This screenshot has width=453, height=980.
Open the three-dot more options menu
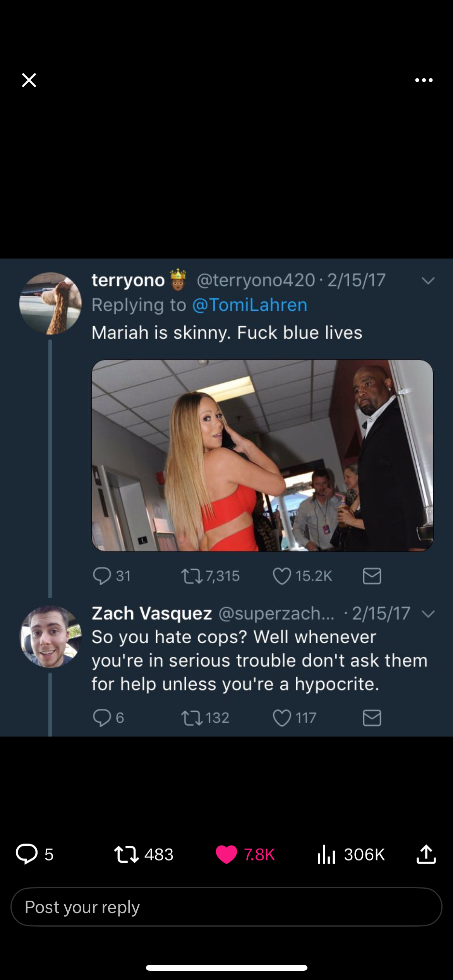424,80
